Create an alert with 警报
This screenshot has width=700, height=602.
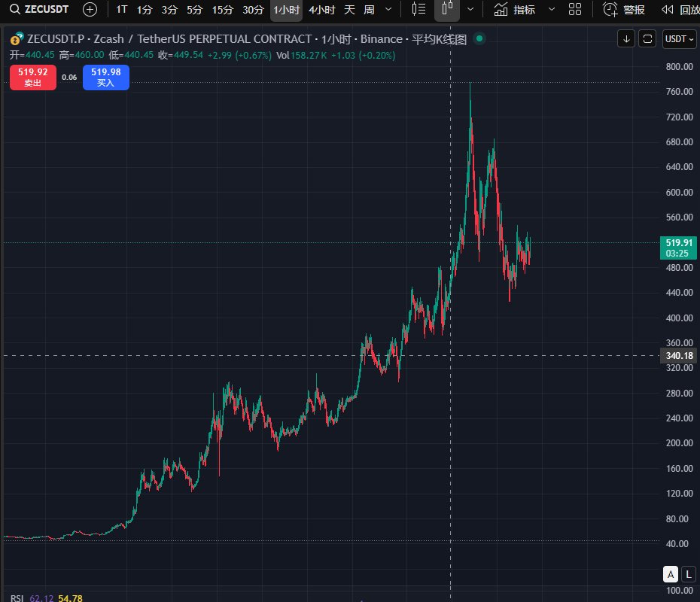[623, 9]
